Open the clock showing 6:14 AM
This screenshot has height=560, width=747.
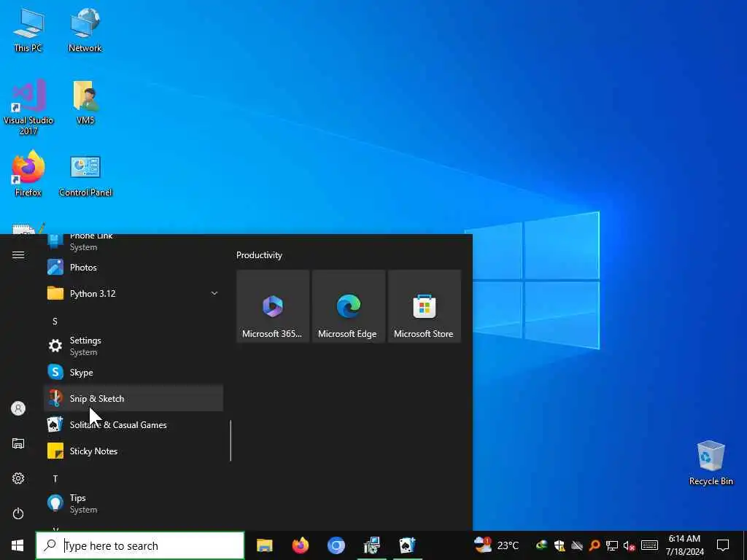tap(684, 545)
